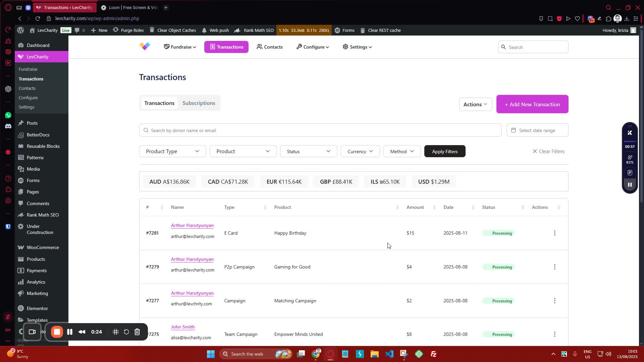Open WhatsApp in Opera sidebar
644x362 pixels.
coord(8,115)
